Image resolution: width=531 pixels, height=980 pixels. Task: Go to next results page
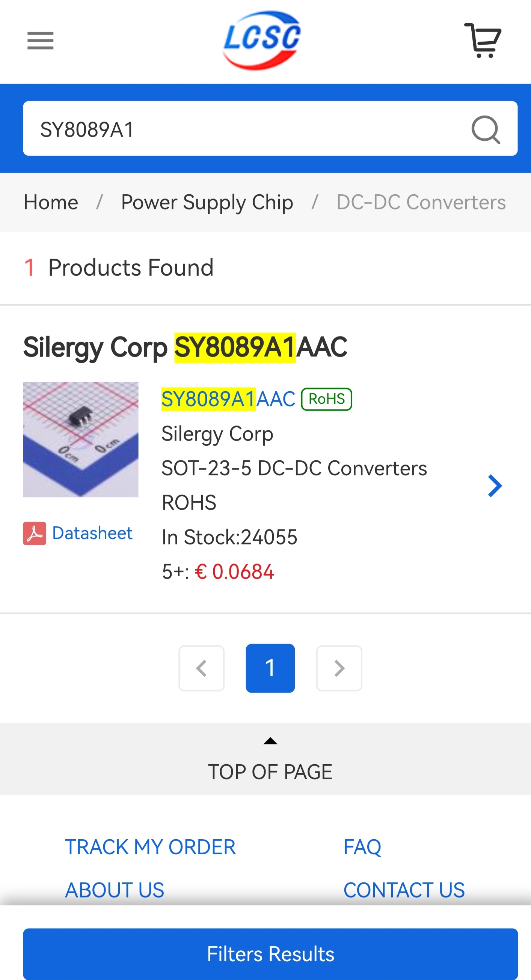pos(339,668)
